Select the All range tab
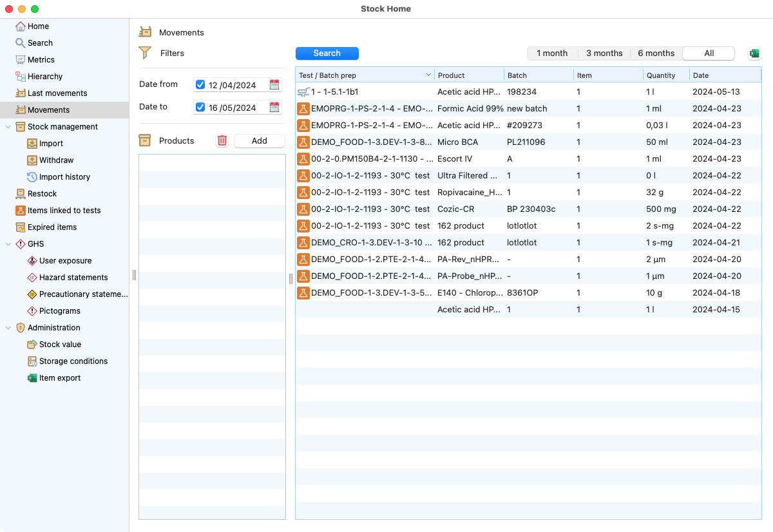Image resolution: width=773 pixels, height=532 pixels. (709, 53)
